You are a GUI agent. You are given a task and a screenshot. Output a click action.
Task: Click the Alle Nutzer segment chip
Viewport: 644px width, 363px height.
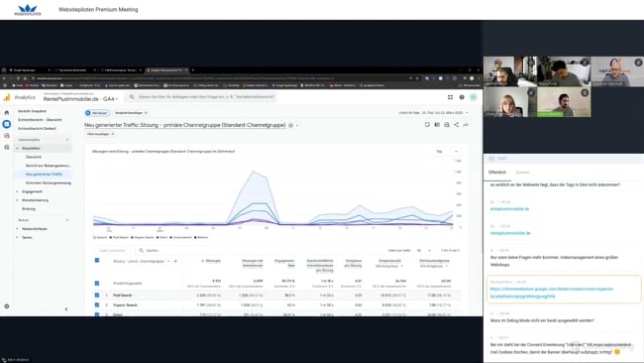point(97,113)
